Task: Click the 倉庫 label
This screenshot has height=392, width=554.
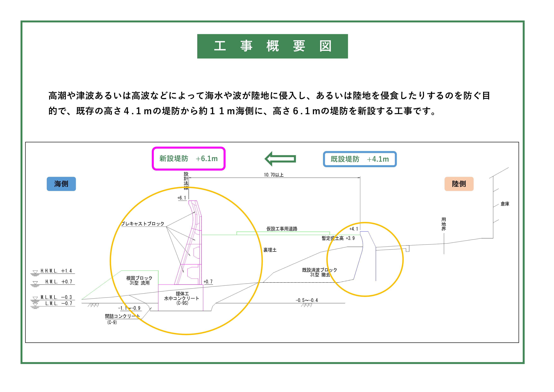Action: (505, 204)
